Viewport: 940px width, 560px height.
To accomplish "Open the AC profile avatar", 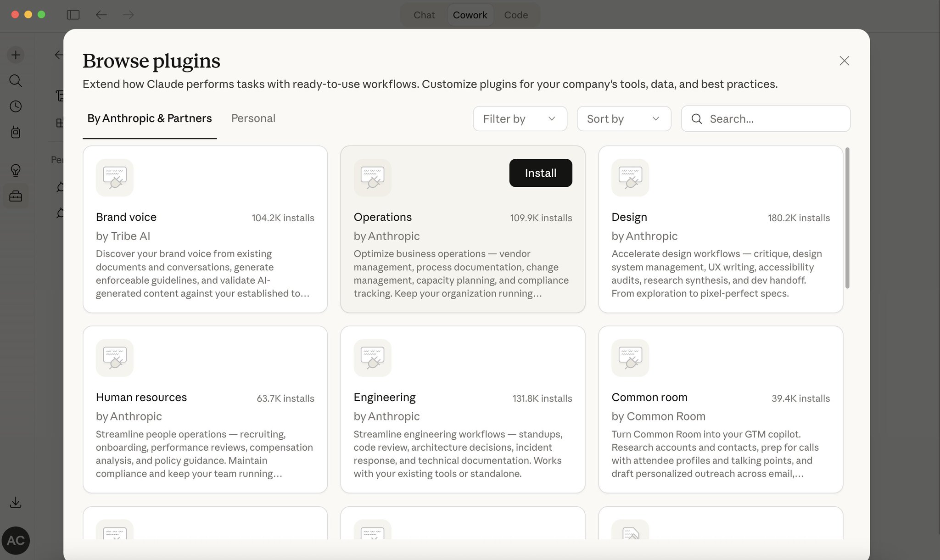I will 16,540.
